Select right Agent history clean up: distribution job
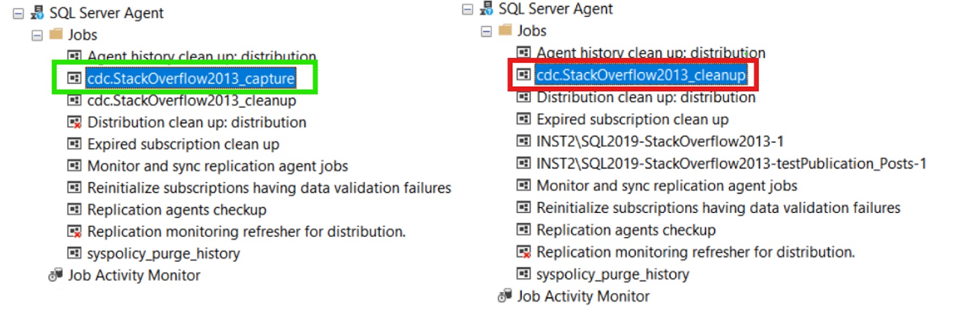The height and width of the screenshot is (320, 980). (x=651, y=53)
